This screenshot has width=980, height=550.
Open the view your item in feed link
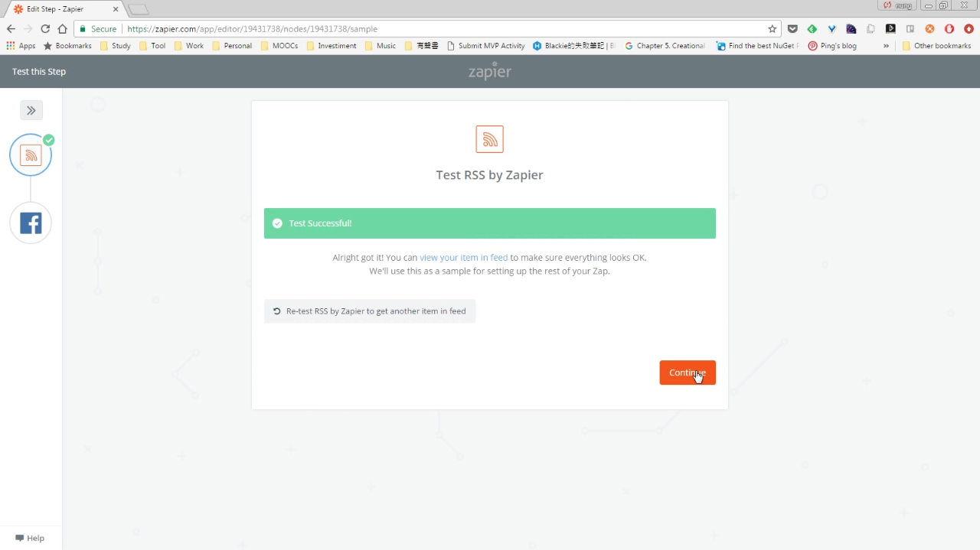coord(463,258)
